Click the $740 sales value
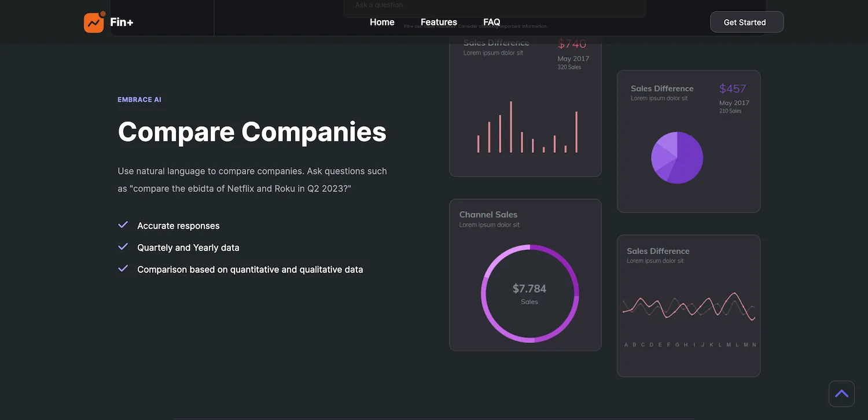Image resolution: width=868 pixels, height=420 pixels. (572, 44)
